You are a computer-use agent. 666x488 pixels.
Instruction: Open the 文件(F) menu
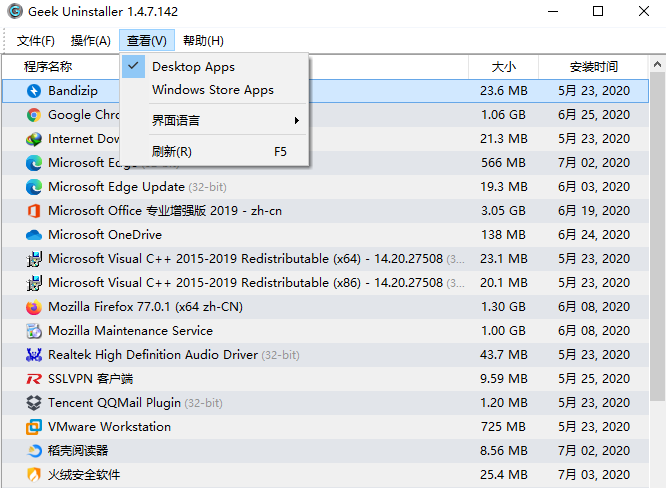pos(36,41)
